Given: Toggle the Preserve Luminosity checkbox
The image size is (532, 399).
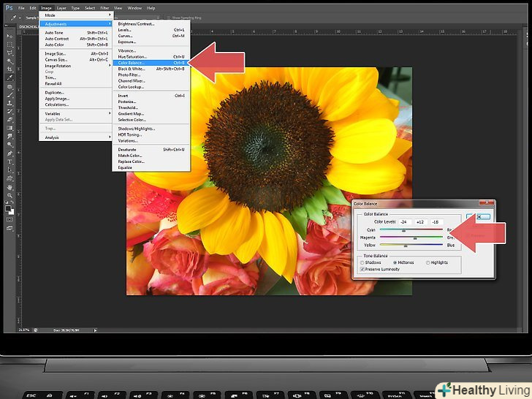Looking at the screenshot, I should click(x=362, y=269).
